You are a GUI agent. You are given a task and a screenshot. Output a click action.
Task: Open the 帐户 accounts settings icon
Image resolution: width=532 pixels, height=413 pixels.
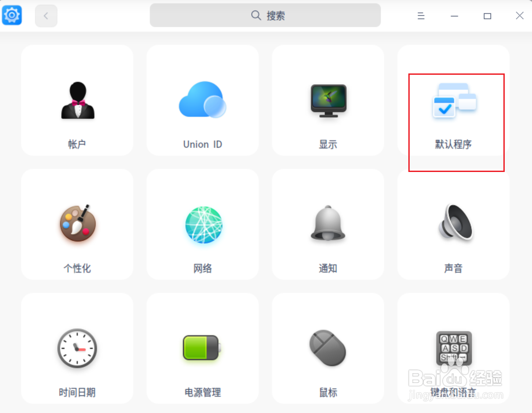(x=77, y=100)
